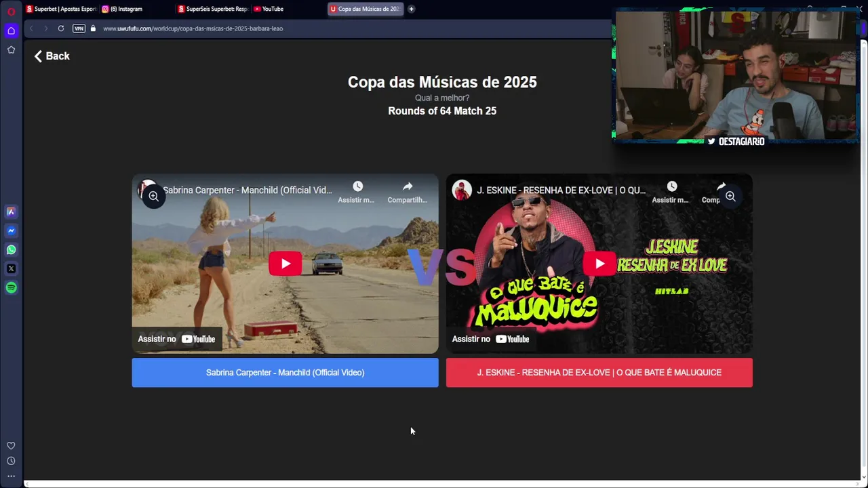Open the Sabrina Carpenter channel avatar
Image resolution: width=868 pixels, height=488 pixels.
[144, 188]
